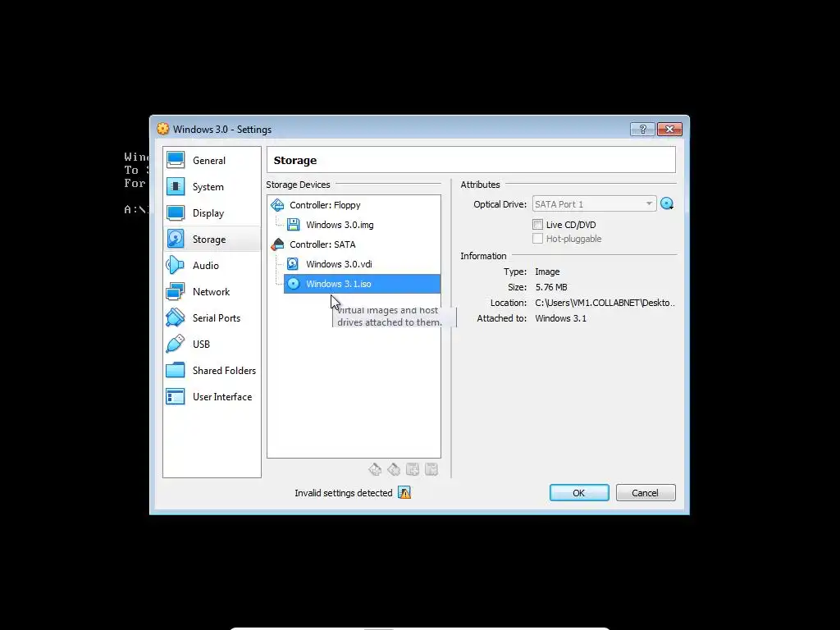
Task: Toggle the Hot-pluggable checkbox
Action: point(538,239)
